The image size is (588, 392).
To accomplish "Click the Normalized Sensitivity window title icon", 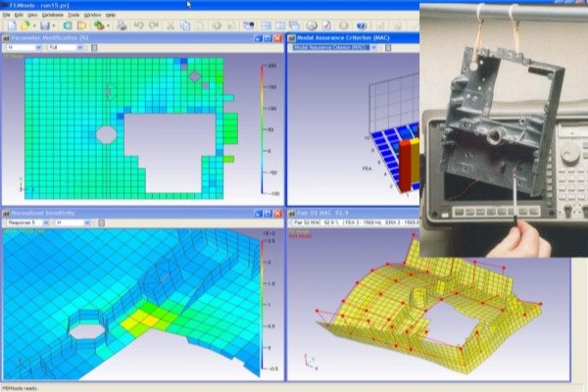I will click(6, 214).
